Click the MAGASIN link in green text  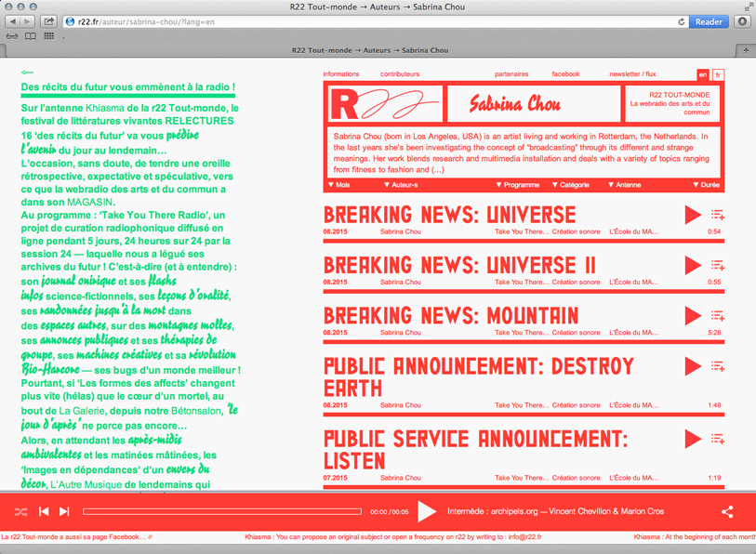click(89, 202)
